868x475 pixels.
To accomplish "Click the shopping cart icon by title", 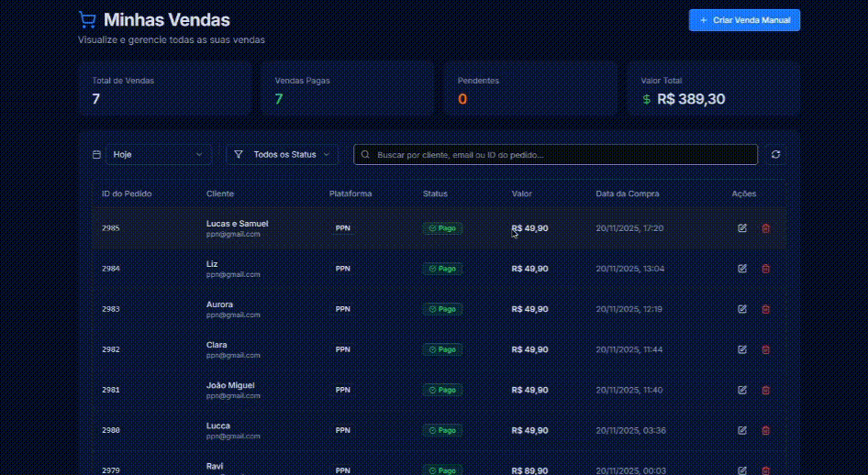I will (87, 19).
